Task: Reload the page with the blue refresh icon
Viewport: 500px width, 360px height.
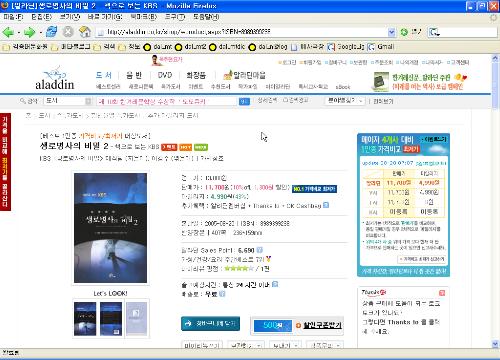Action: click(x=51, y=32)
